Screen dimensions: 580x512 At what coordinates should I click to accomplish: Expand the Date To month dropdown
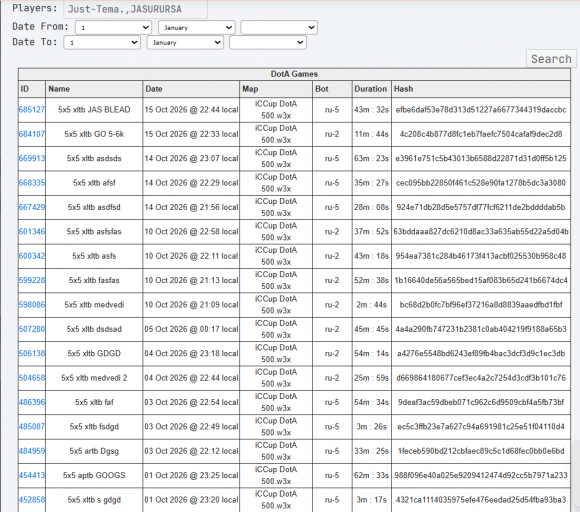(x=185, y=43)
